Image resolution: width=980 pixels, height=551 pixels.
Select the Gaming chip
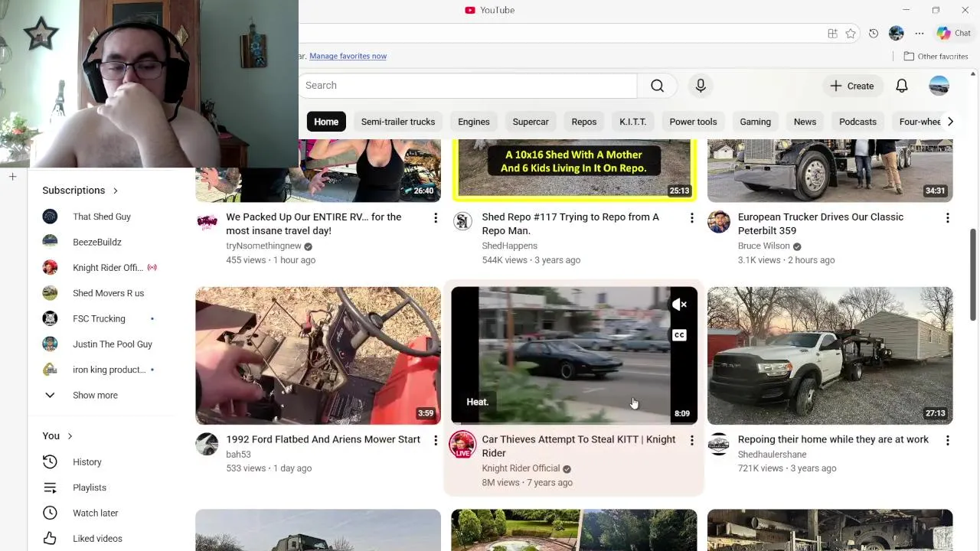(755, 122)
